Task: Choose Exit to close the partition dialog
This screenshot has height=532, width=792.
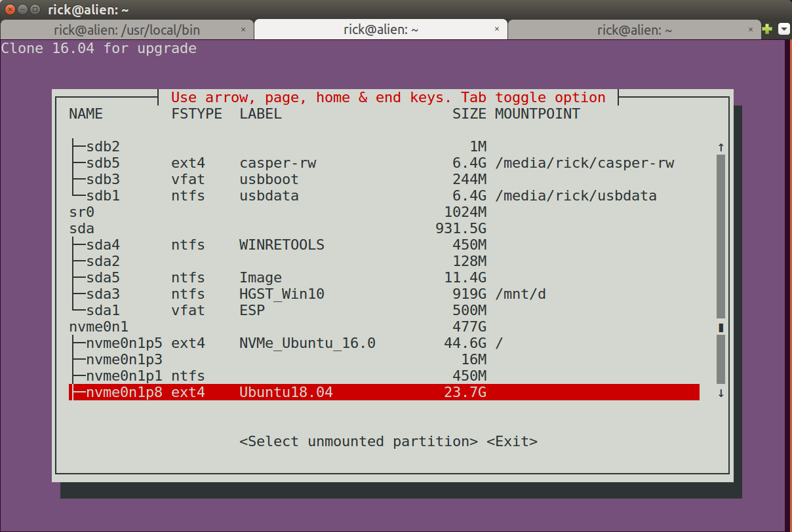Action: pos(513,441)
